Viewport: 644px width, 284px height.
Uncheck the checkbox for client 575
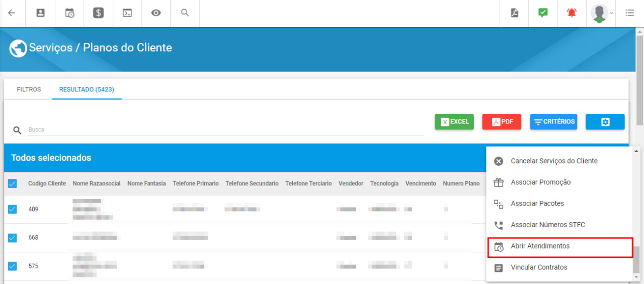(12, 266)
